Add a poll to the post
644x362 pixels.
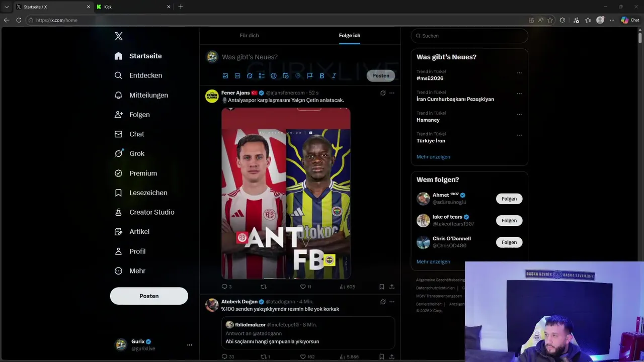[x=262, y=76]
